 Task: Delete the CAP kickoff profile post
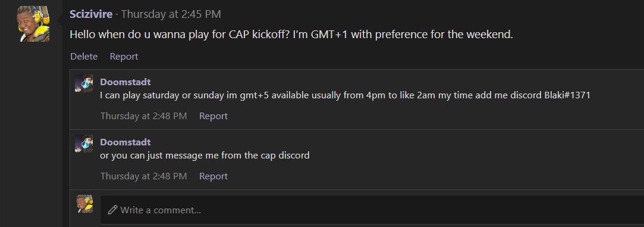(x=84, y=57)
